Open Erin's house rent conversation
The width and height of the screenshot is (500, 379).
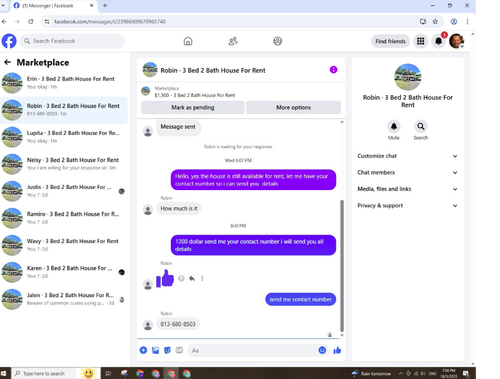[x=64, y=83]
